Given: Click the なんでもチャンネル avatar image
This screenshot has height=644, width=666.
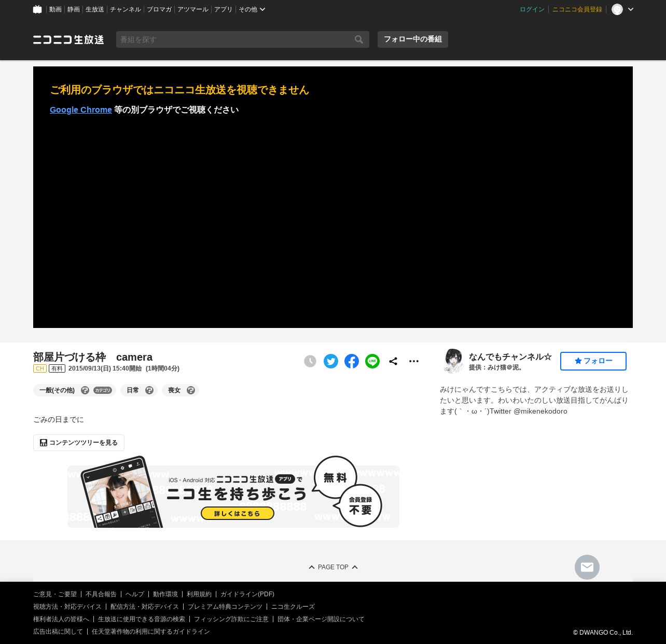Looking at the screenshot, I should [x=453, y=361].
